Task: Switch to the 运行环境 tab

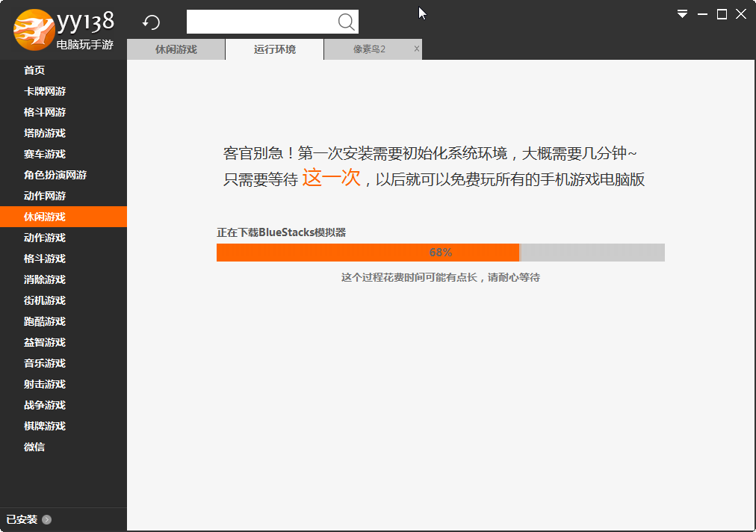Action: point(274,49)
